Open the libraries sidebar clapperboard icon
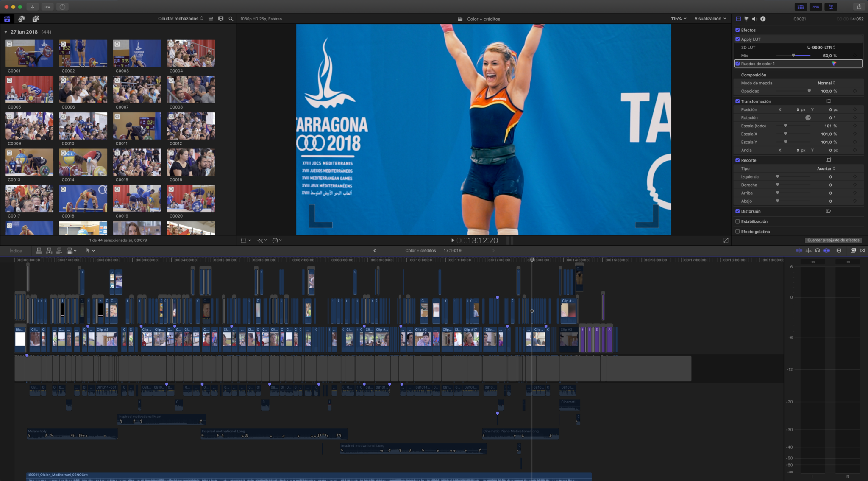868x481 pixels. [x=7, y=19]
